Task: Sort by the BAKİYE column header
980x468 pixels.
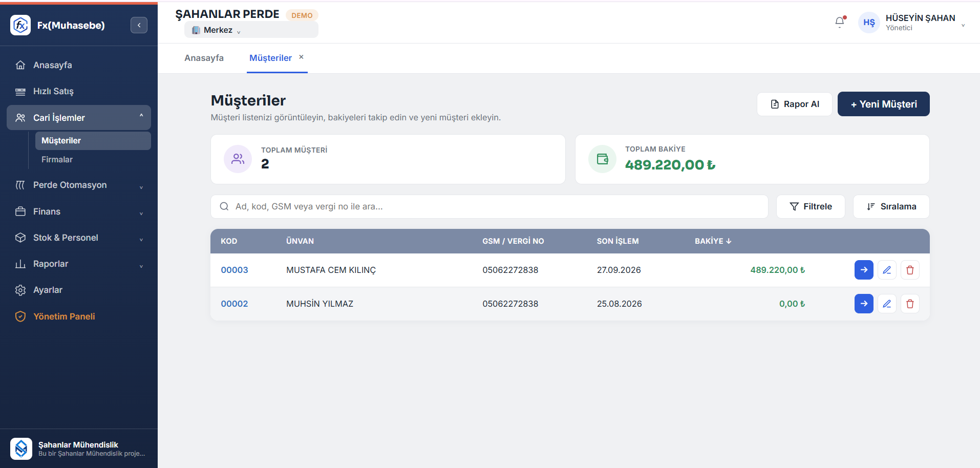Action: pyautogui.click(x=713, y=241)
